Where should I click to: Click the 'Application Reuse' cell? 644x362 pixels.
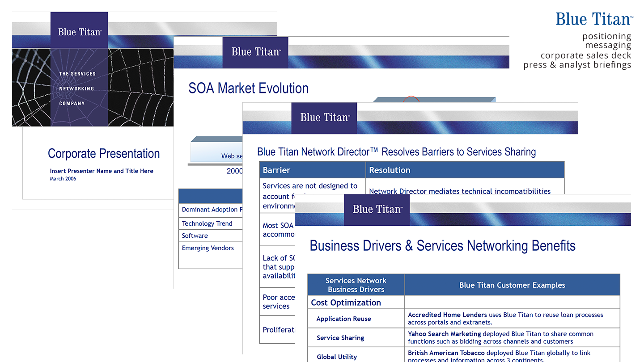tap(356, 319)
